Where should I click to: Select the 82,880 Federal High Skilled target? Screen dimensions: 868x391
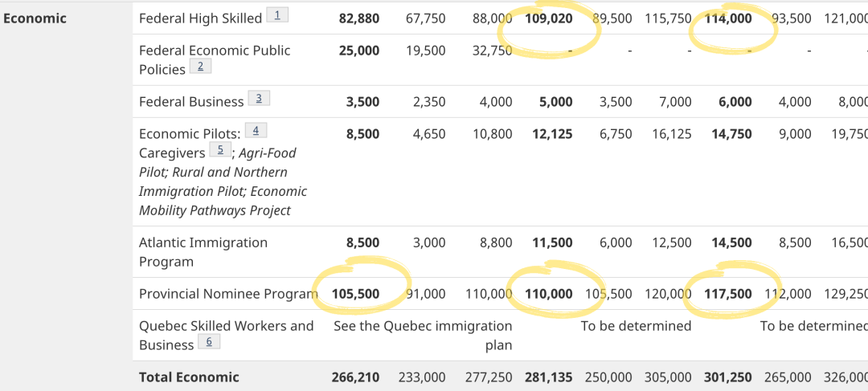[x=359, y=18]
